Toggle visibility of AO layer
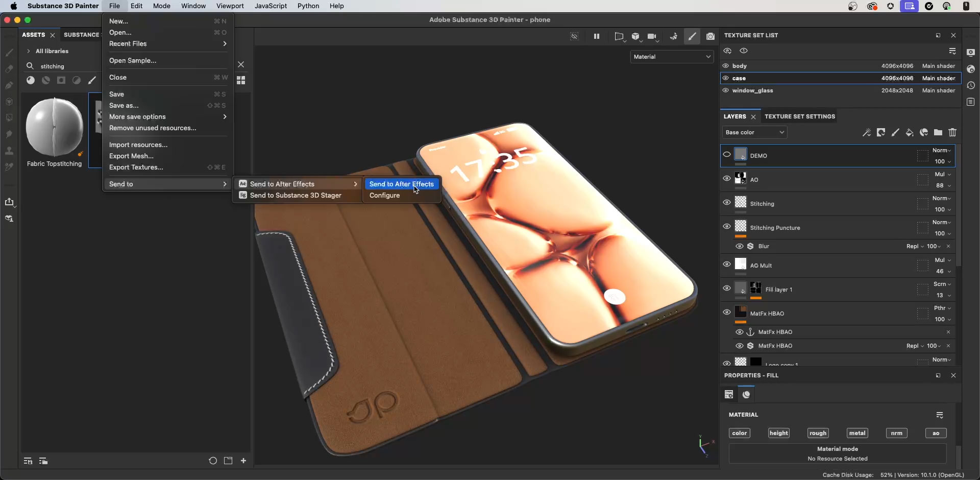This screenshot has height=480, width=980. click(727, 178)
